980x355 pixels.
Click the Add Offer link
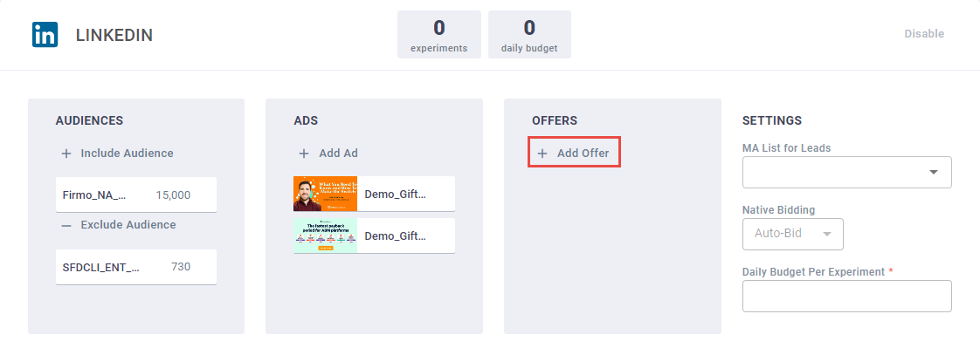click(583, 154)
